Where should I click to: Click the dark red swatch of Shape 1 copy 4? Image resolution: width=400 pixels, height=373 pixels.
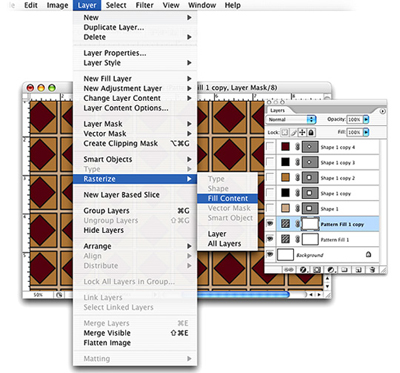(x=285, y=147)
